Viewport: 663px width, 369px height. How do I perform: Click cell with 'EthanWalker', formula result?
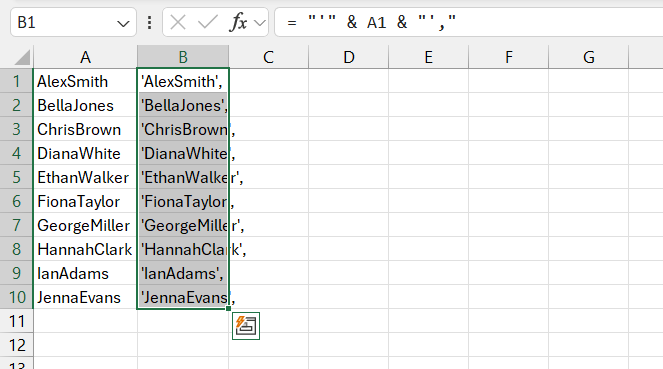(x=183, y=177)
